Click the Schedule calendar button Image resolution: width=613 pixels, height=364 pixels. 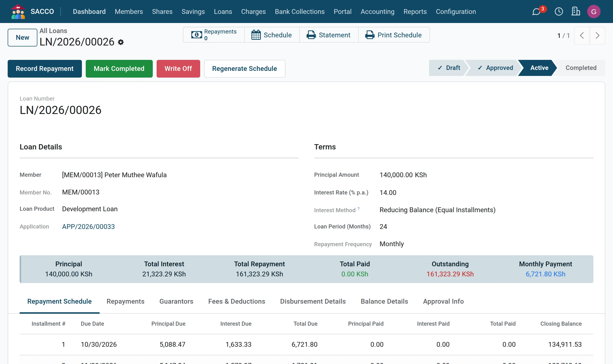point(272,35)
